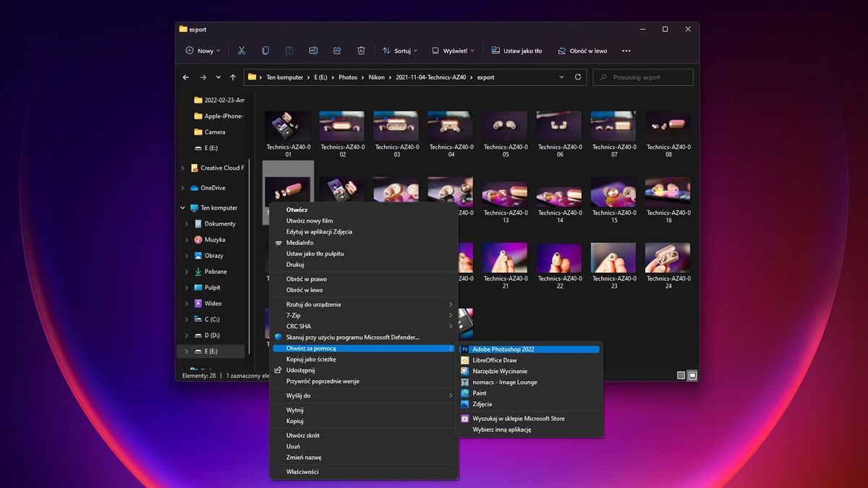Open image with Zdjęcia app

pyautogui.click(x=530, y=404)
